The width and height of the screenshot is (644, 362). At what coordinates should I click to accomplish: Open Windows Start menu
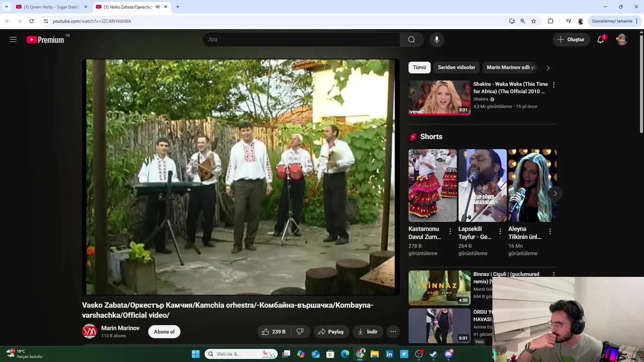coord(196,354)
